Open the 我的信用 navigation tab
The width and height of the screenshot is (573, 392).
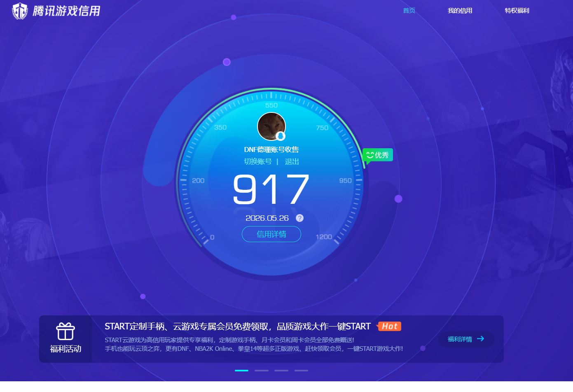[460, 11]
